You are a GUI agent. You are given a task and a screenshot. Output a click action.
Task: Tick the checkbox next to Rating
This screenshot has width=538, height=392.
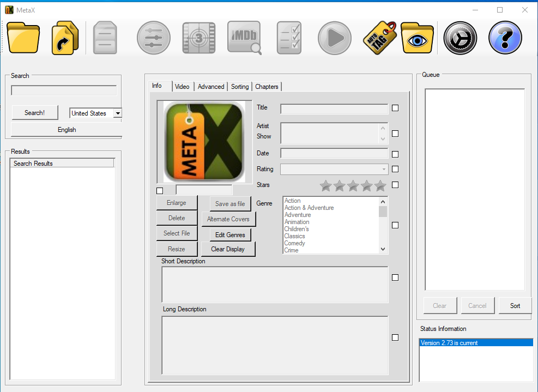395,169
